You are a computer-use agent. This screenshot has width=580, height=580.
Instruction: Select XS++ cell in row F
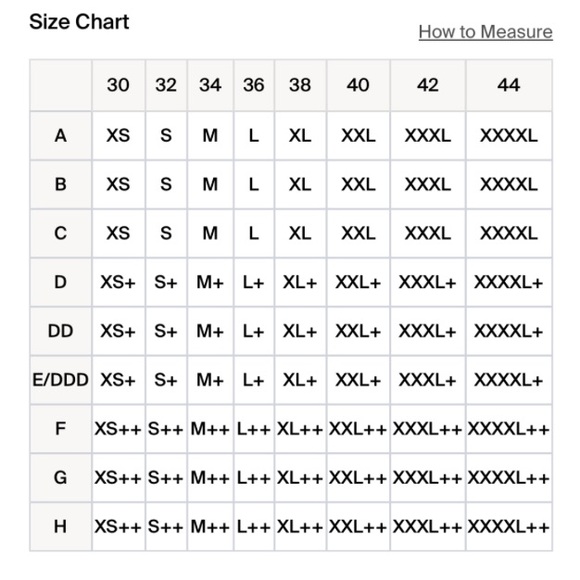tap(118, 429)
